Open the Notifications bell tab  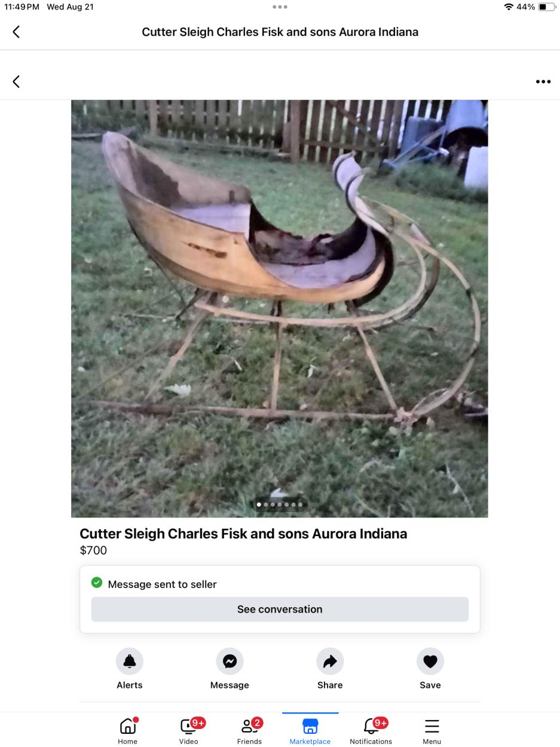(371, 730)
